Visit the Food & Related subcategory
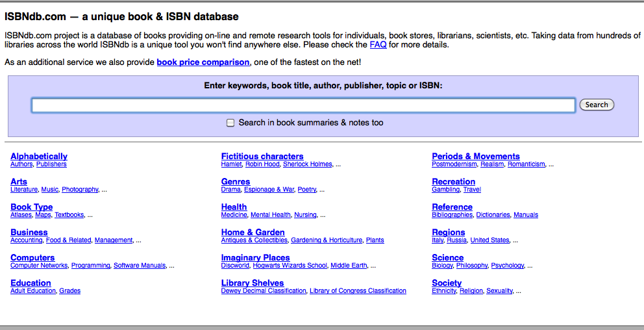The image size is (644, 330). click(x=69, y=240)
